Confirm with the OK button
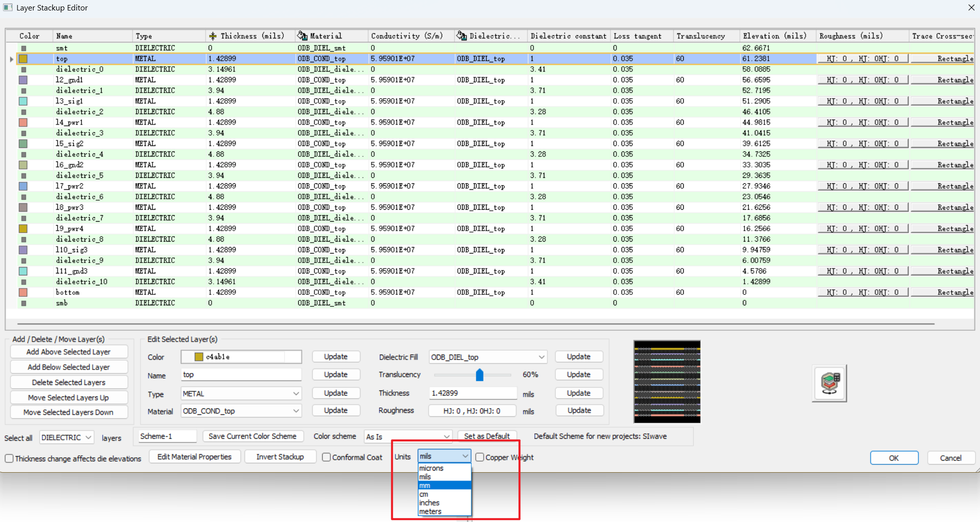This screenshot has width=980, height=522. coord(894,458)
